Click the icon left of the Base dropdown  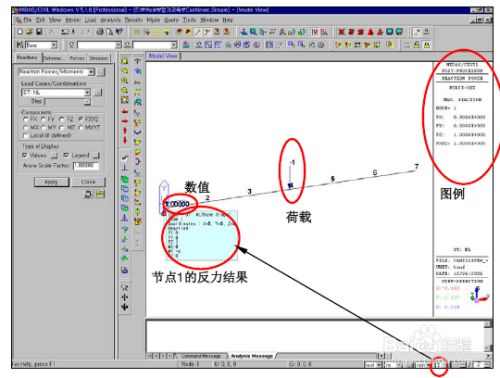pyautogui.click(x=20, y=45)
